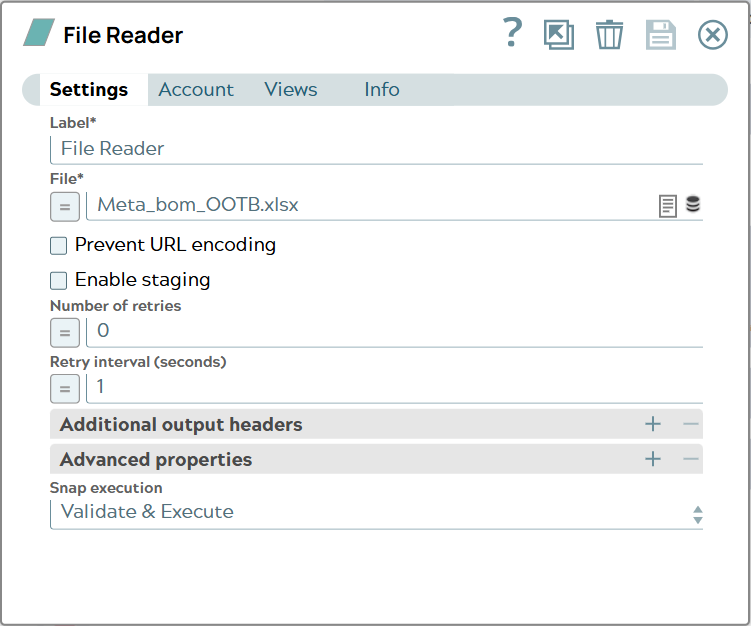751x626 pixels.
Task: Open the Info tab
Action: (382, 90)
